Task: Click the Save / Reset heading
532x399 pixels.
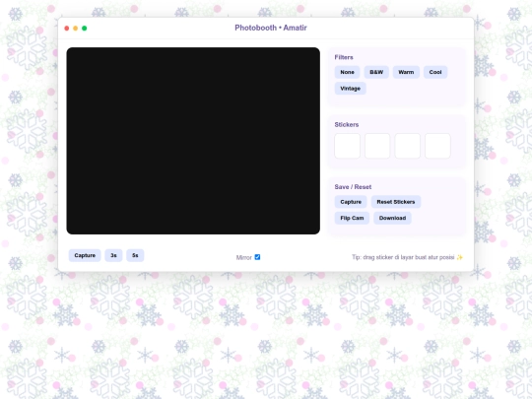Action: pos(353,187)
